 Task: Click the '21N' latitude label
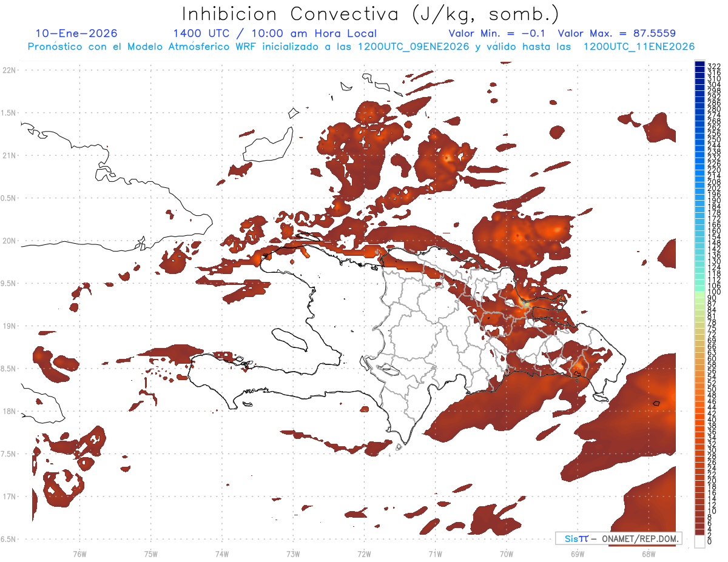(x=9, y=155)
